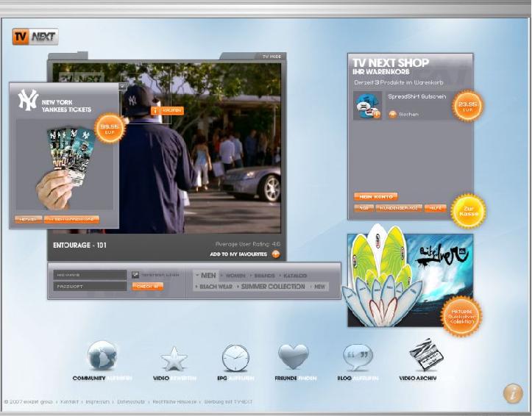This screenshot has width=532, height=416.
Task: Click the info icon on the video hotspot
Action: pos(155,110)
